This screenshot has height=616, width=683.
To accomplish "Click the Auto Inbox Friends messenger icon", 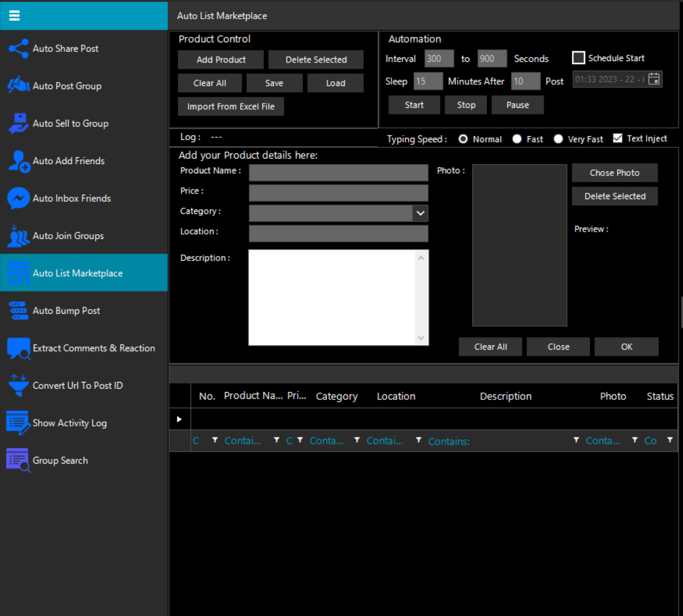I will (18, 198).
